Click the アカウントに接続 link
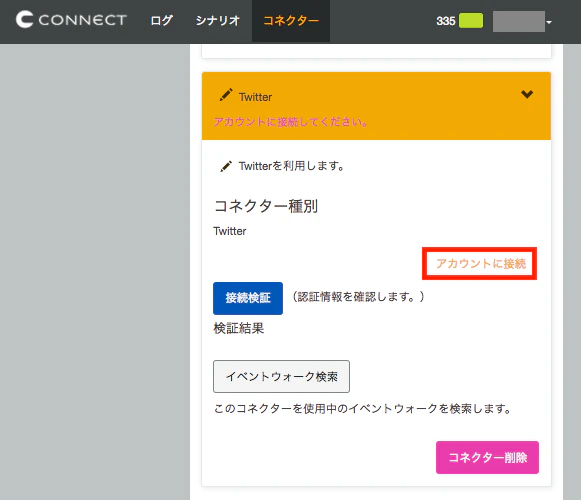 (x=481, y=264)
